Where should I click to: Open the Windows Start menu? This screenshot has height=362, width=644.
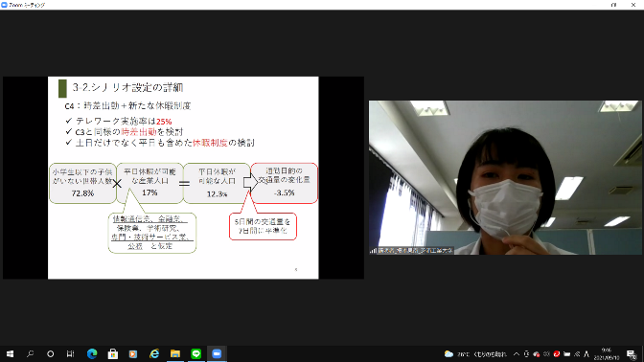(x=10, y=353)
